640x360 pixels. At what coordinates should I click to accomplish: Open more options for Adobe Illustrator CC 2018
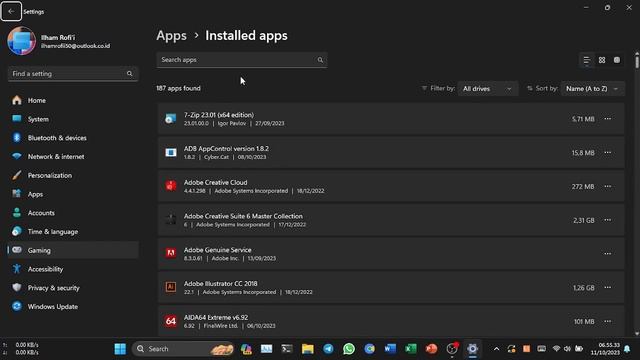coord(608,287)
